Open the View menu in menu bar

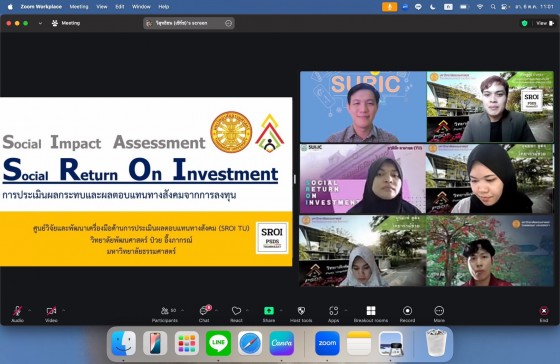point(102,6)
